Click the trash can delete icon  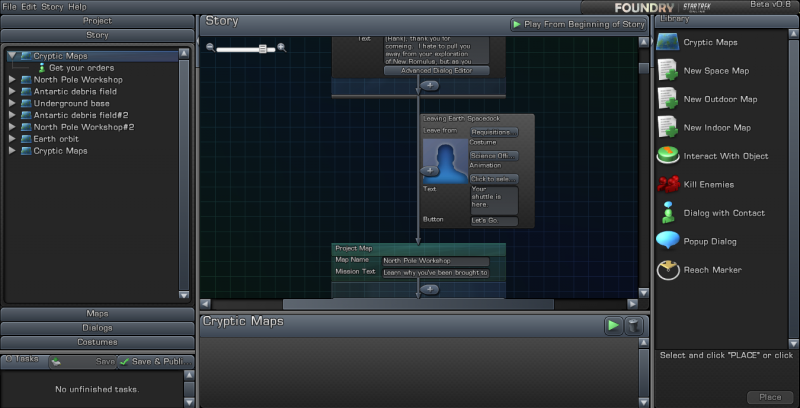(x=633, y=325)
